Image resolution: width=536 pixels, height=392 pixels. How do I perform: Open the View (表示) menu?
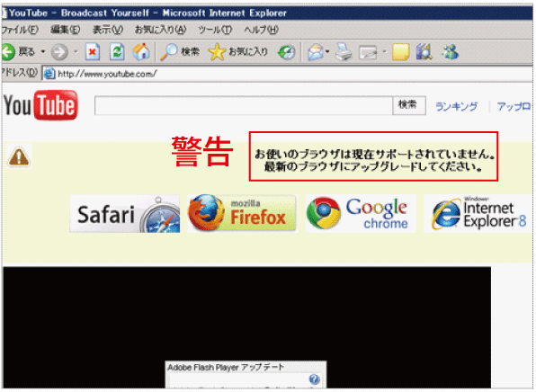click(108, 30)
